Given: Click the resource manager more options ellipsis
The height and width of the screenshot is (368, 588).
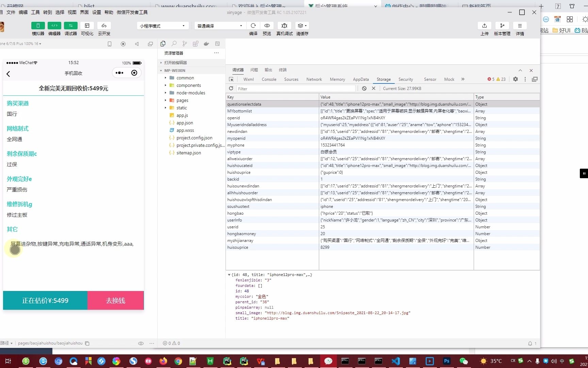Looking at the screenshot, I should click(x=216, y=53).
